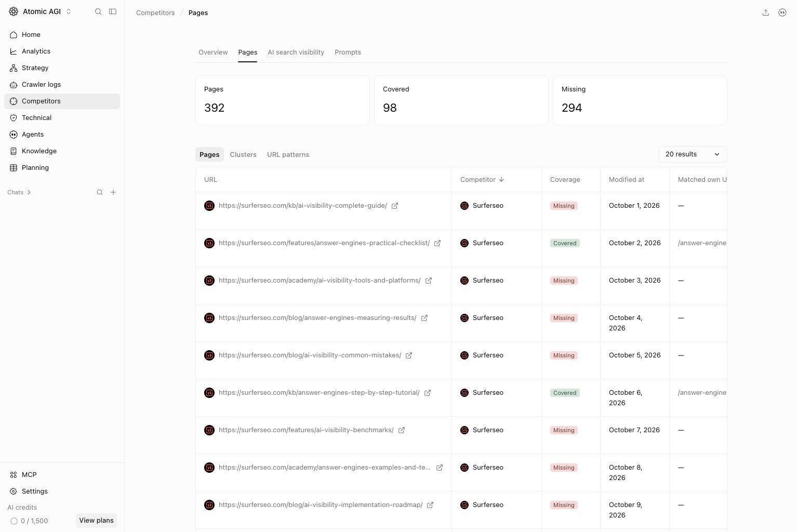The height and width of the screenshot is (532, 798).
Task: Open external link for answer-engines-step-by-step-tutorial URL
Action: pos(428,393)
